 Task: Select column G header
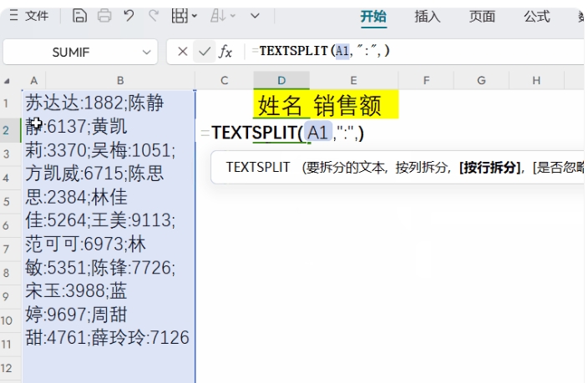click(x=481, y=81)
